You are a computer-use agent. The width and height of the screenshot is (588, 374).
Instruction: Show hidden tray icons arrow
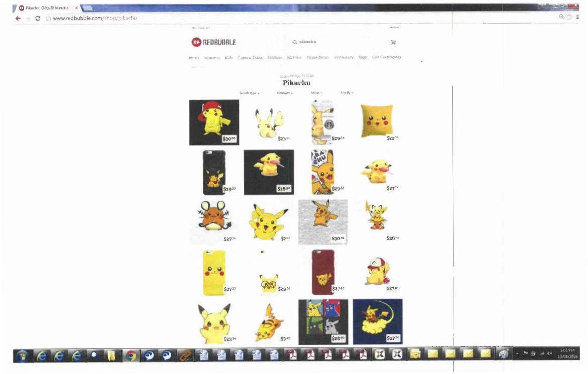click(x=517, y=353)
